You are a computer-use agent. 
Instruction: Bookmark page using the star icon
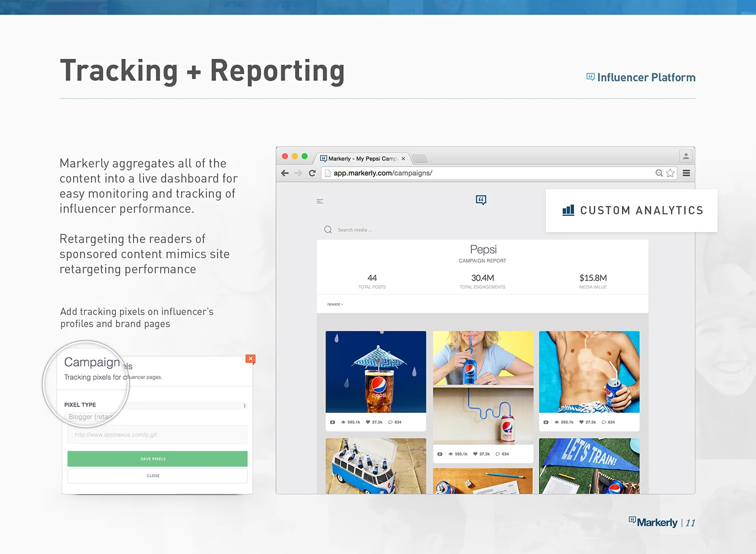[x=670, y=173]
